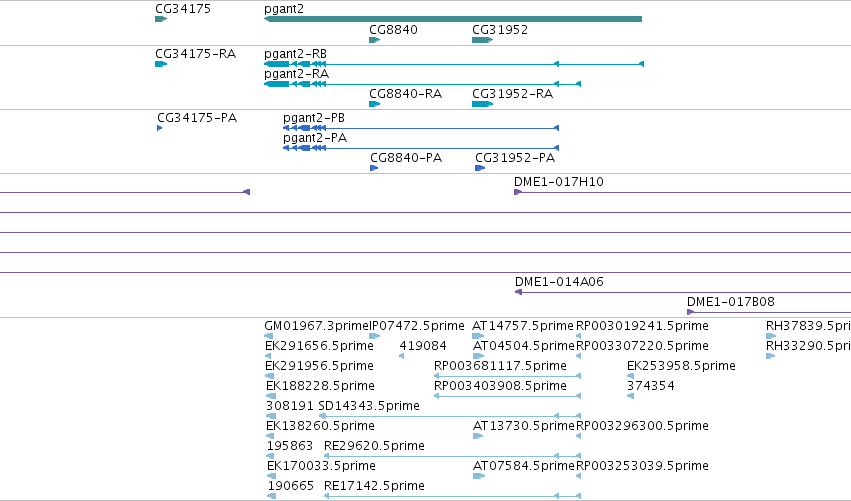Select feature 190665

tap(272, 496)
